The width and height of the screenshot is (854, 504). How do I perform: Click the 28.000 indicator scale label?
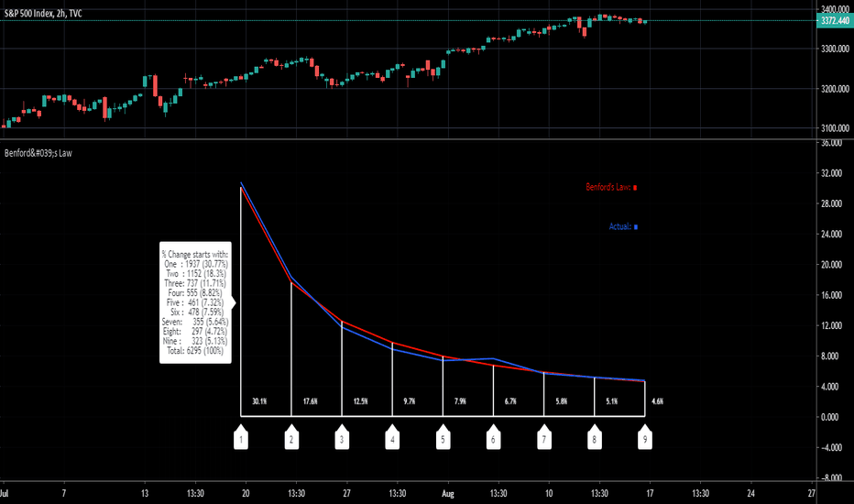[831, 203]
